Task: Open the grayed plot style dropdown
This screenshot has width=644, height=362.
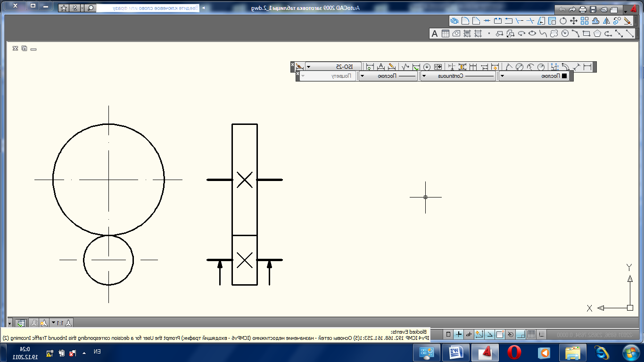Action: coord(329,76)
